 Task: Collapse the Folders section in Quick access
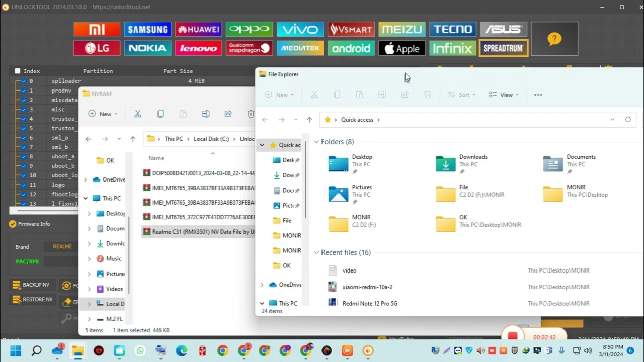point(317,141)
